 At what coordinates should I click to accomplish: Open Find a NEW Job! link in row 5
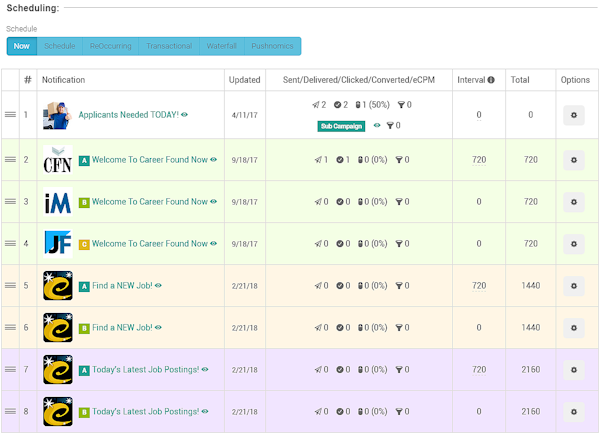[x=122, y=286]
